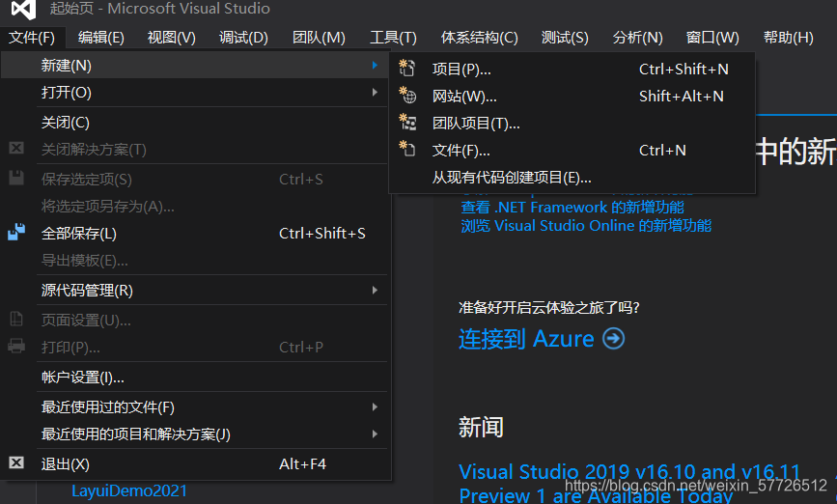Choose 关闭(C) from the File menu
Screen dimensions: 837x504
(x=194, y=123)
